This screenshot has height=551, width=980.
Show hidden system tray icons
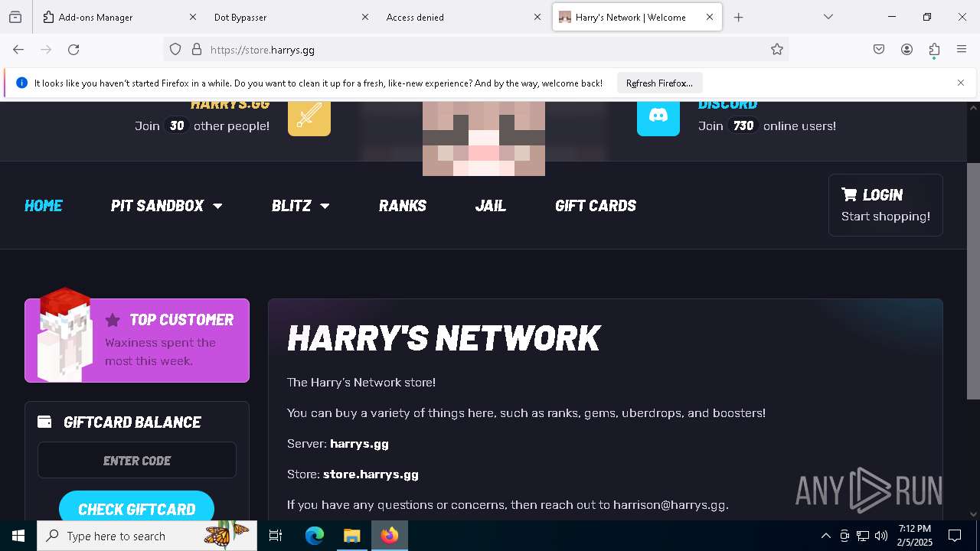click(825, 536)
